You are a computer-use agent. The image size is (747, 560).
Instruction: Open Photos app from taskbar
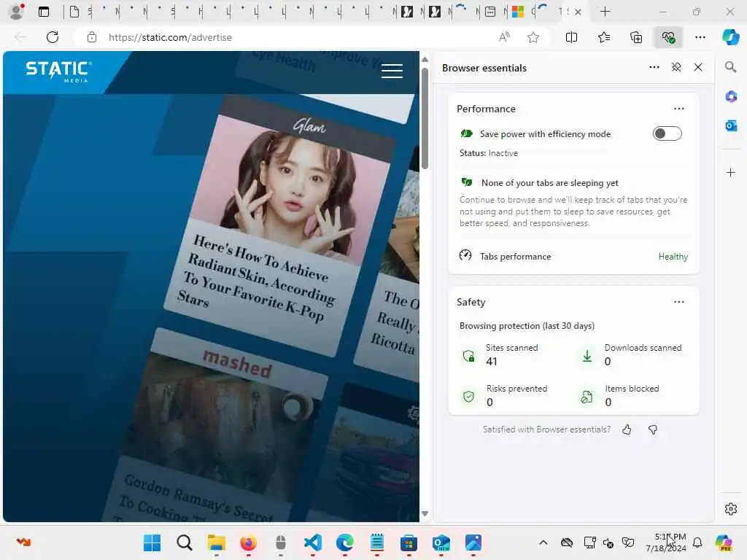(x=473, y=542)
